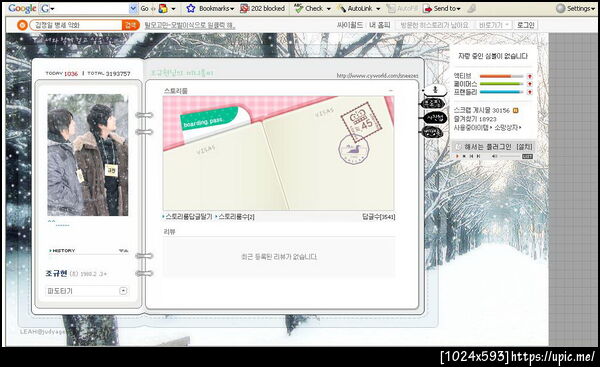Open the underlined promo link beside search
Image resolution: width=600 pixels, height=367 pixels.
click(190, 26)
